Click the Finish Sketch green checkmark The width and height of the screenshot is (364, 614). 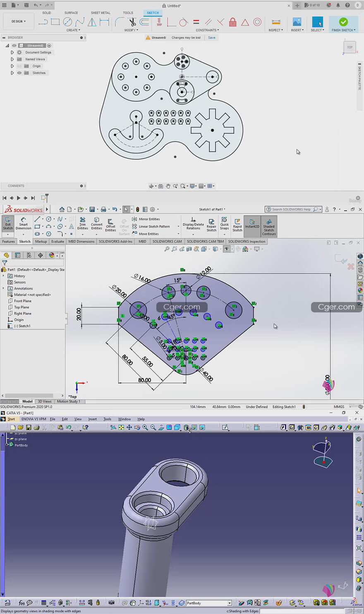point(343,22)
